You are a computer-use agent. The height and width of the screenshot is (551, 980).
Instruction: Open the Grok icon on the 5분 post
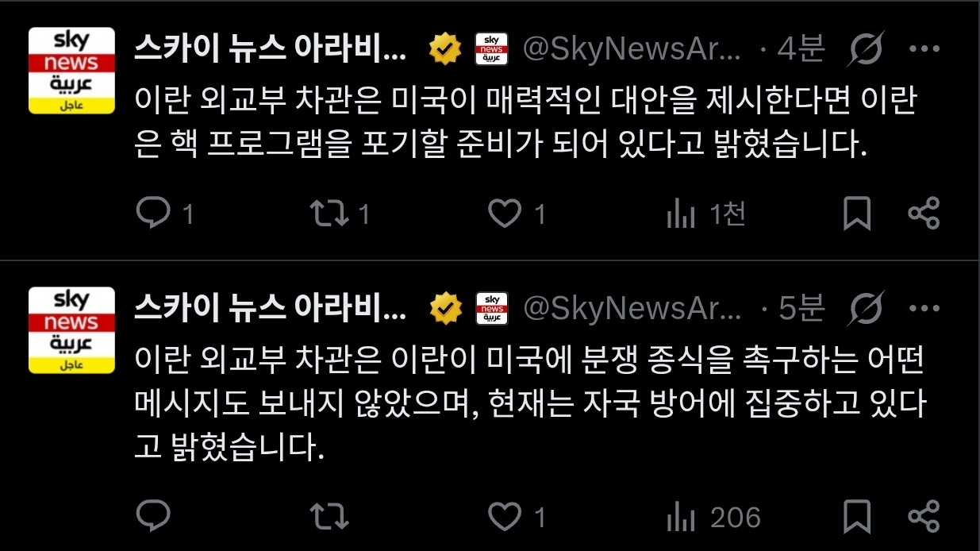[866, 308]
